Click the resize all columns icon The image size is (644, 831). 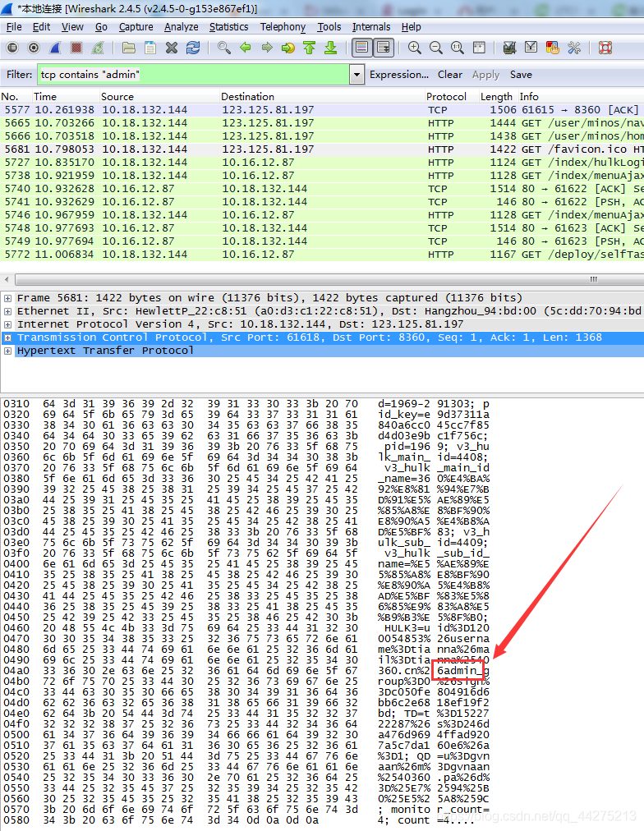(x=479, y=48)
